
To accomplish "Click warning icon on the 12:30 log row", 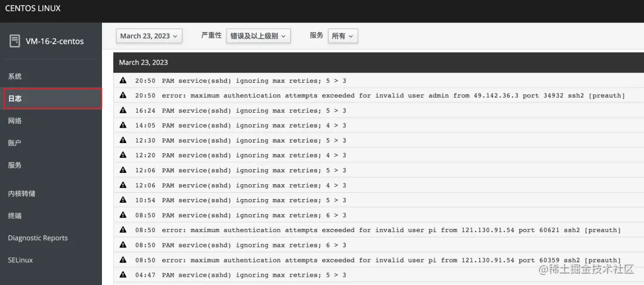I will pyautogui.click(x=123, y=140).
